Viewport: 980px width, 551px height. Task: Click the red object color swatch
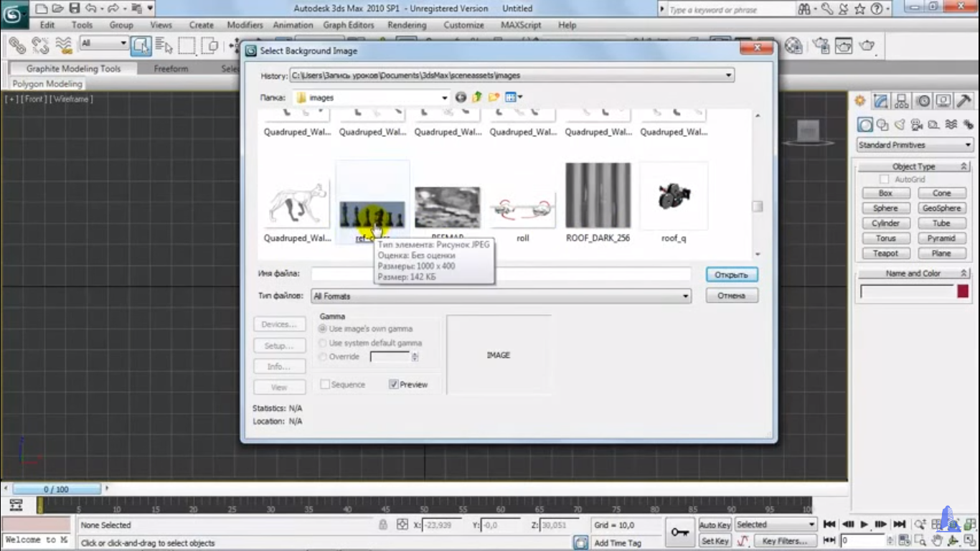962,291
